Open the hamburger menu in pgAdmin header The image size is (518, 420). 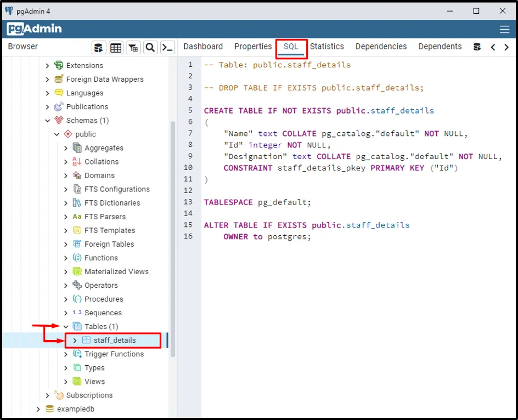click(x=504, y=30)
